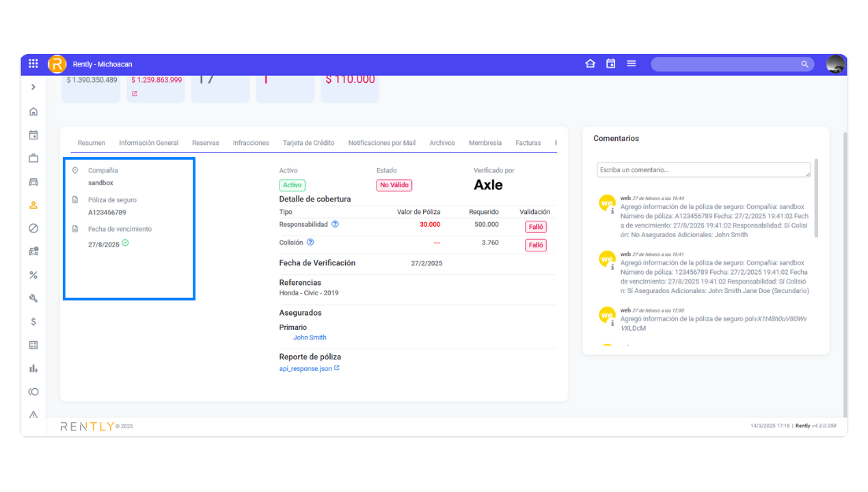Click the John Smith insured link
This screenshot has width=868, height=492.
310,338
